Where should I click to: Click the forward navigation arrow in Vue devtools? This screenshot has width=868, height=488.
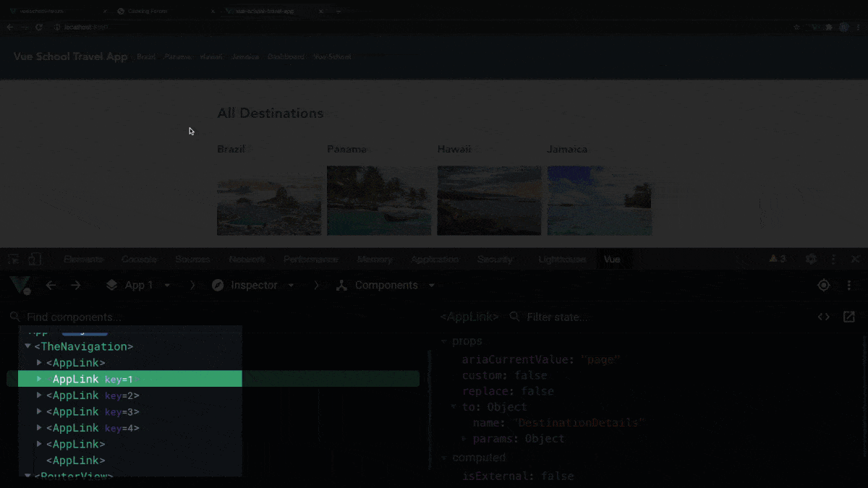[x=75, y=285]
